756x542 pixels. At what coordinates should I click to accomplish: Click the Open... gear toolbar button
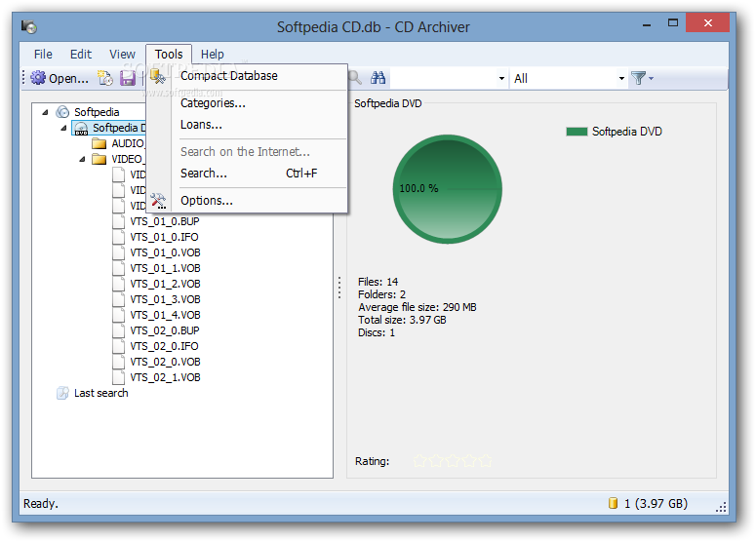click(60, 78)
